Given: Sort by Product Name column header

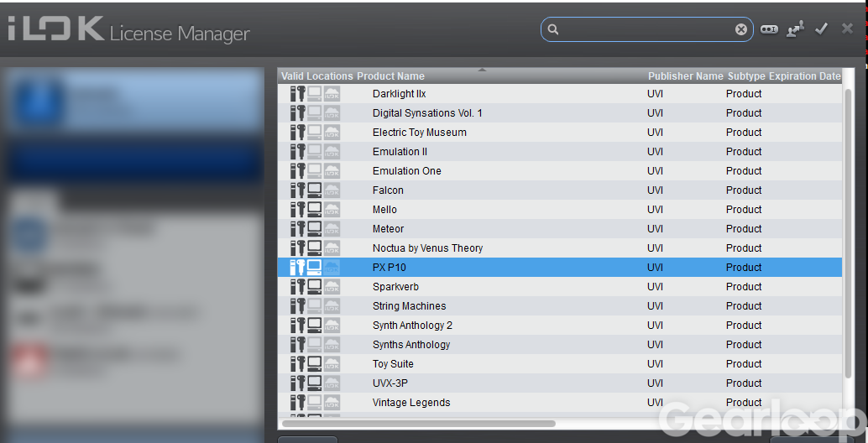Looking at the screenshot, I should pos(391,76).
